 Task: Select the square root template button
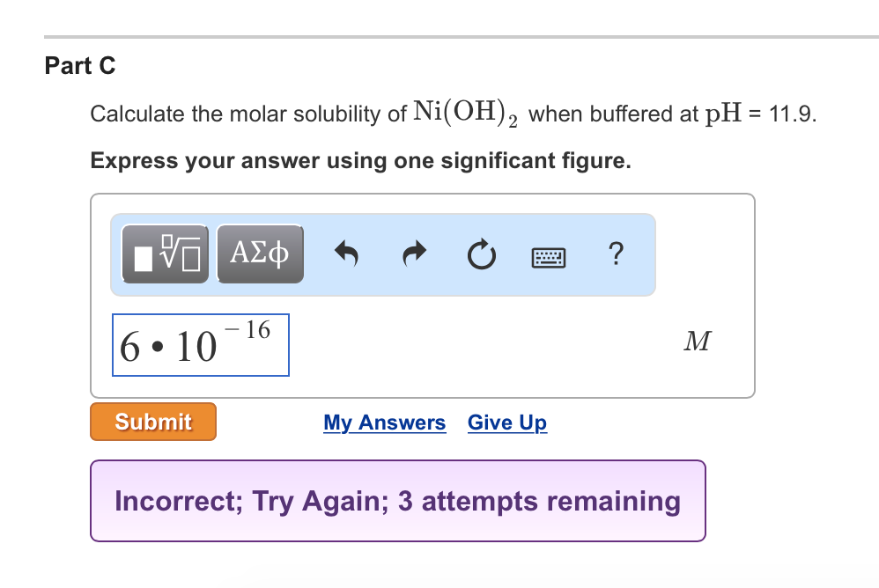(x=164, y=254)
